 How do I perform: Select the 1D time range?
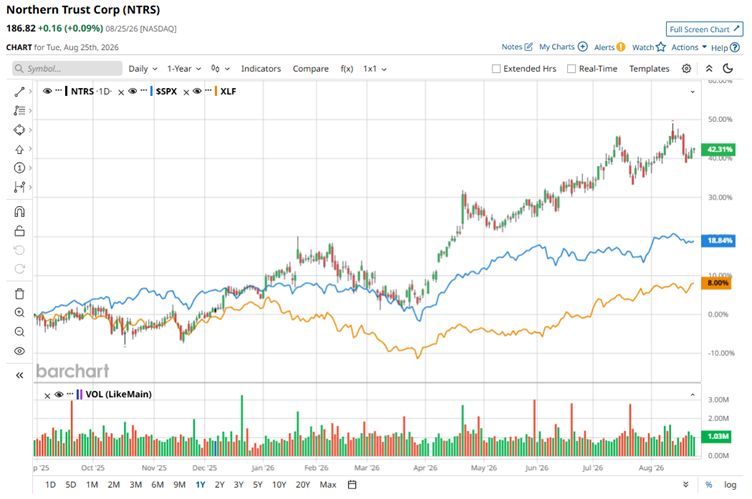pos(50,485)
